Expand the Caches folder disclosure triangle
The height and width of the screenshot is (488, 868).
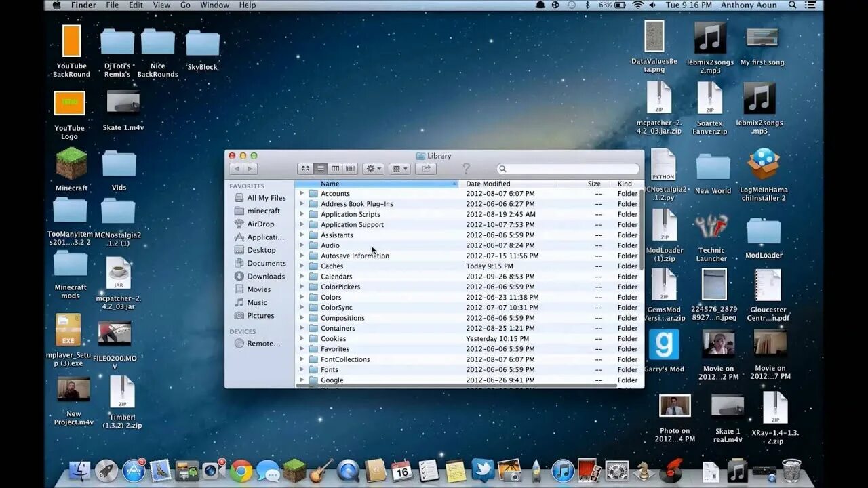pos(302,266)
